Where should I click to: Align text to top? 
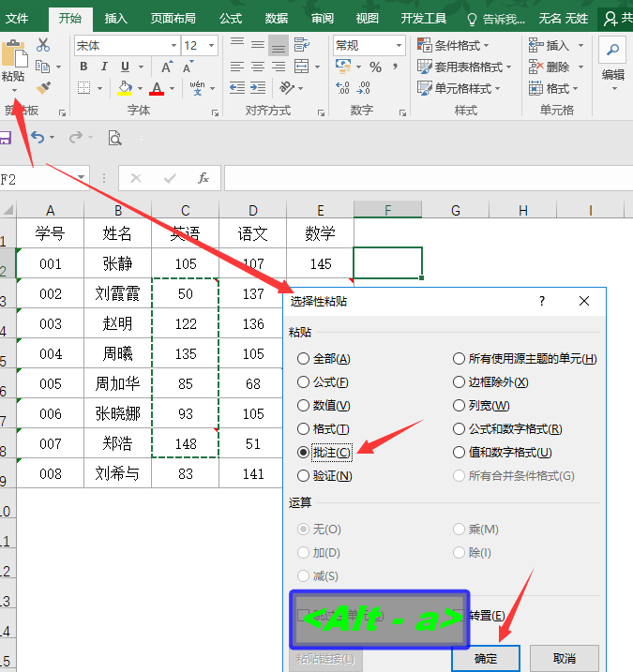(236, 44)
